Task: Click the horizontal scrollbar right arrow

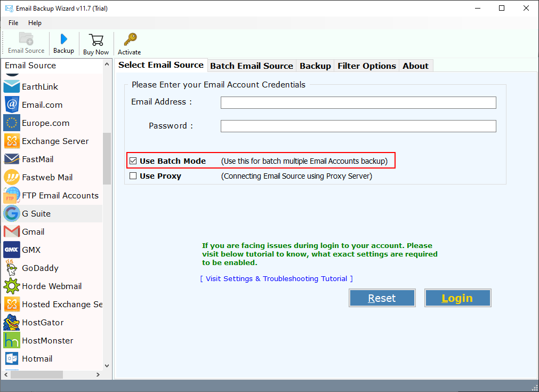Action: click(x=98, y=374)
